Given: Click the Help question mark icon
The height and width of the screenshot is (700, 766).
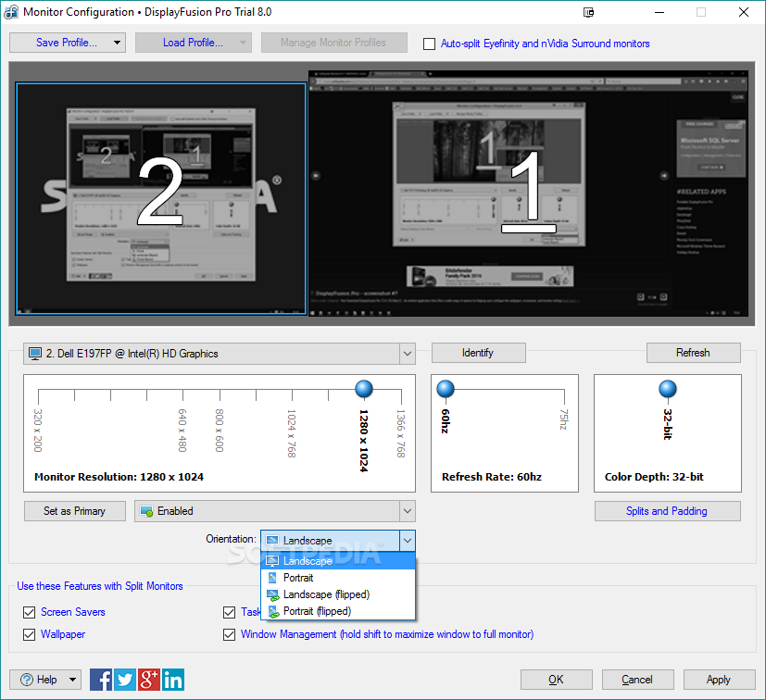Looking at the screenshot, I should [x=27, y=680].
